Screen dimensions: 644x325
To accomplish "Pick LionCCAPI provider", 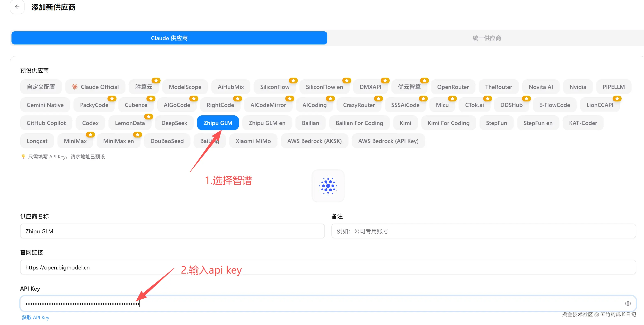I will [600, 105].
